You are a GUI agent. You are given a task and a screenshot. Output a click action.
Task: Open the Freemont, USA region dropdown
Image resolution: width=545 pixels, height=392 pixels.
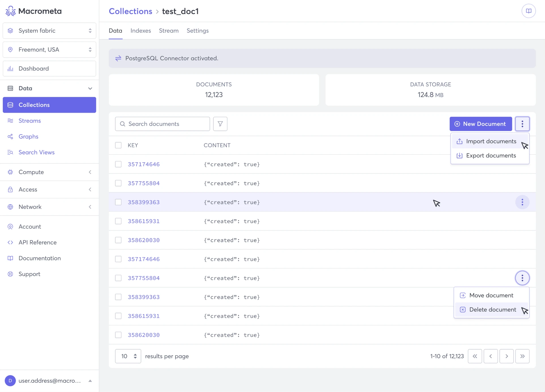[49, 50]
